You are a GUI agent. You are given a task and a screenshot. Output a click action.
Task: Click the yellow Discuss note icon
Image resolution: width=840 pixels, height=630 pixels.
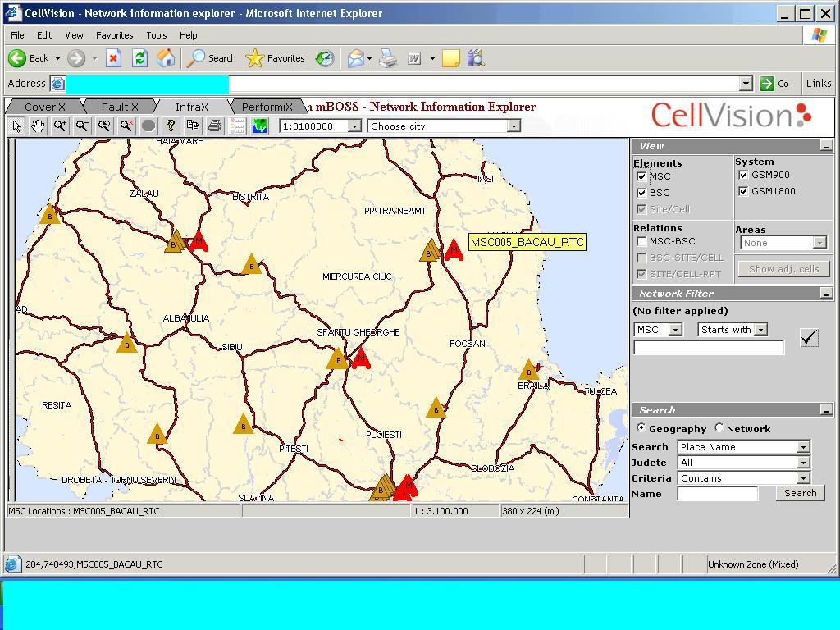coord(451,58)
